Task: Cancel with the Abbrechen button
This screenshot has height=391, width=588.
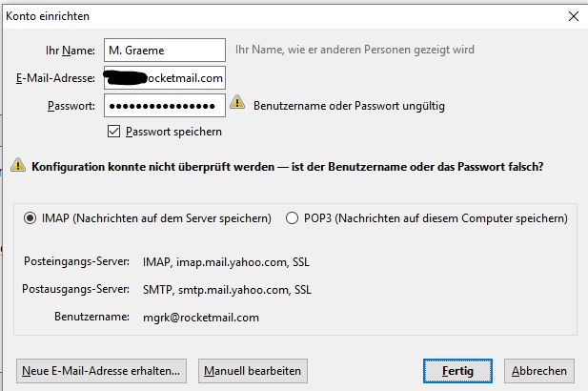Action: click(x=538, y=370)
